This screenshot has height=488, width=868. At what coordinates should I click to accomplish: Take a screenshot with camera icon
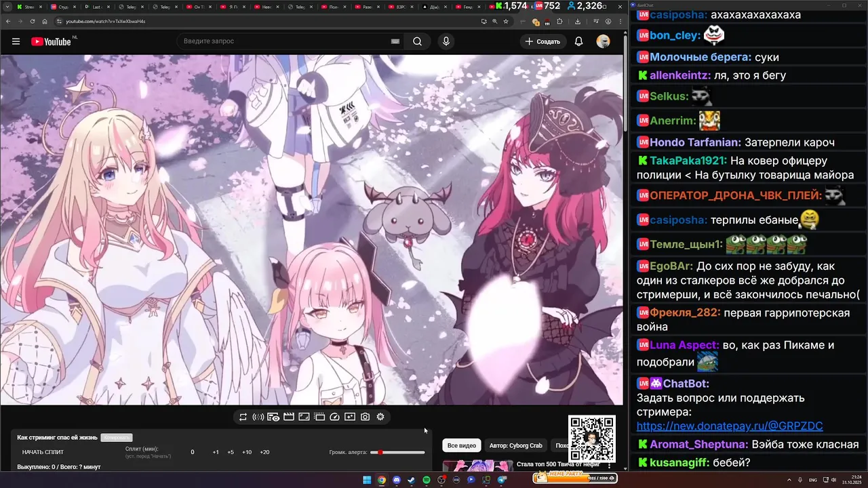pyautogui.click(x=366, y=417)
